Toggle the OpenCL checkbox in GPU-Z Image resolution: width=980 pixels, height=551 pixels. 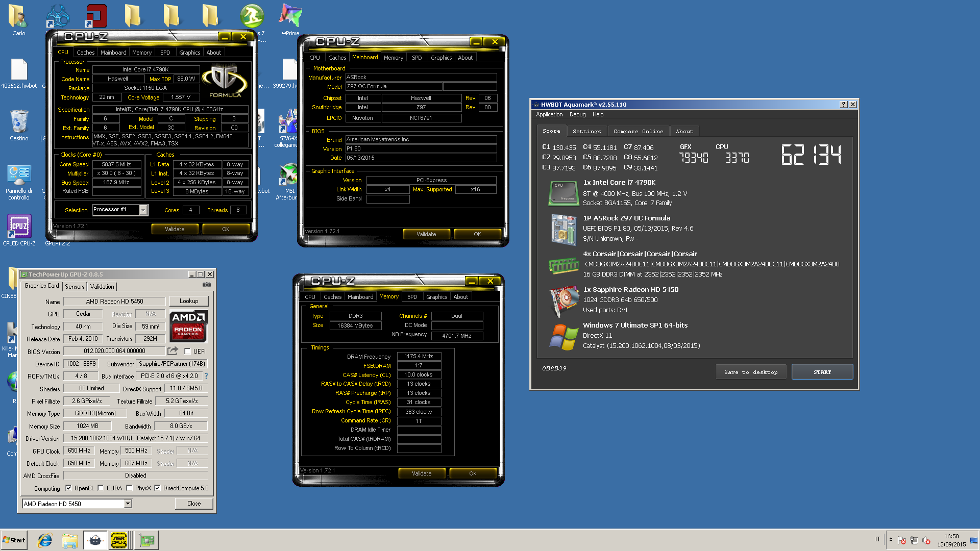(68, 488)
